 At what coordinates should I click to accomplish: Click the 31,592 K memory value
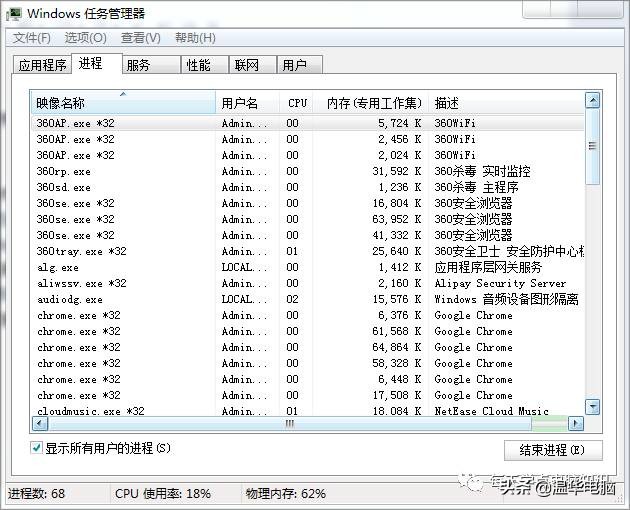[x=397, y=171]
